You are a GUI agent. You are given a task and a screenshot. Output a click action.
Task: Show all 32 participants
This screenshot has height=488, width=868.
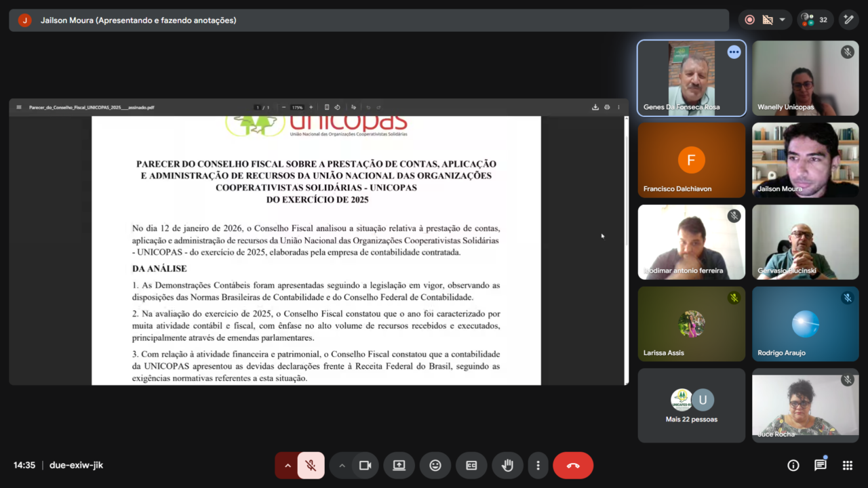(x=816, y=20)
